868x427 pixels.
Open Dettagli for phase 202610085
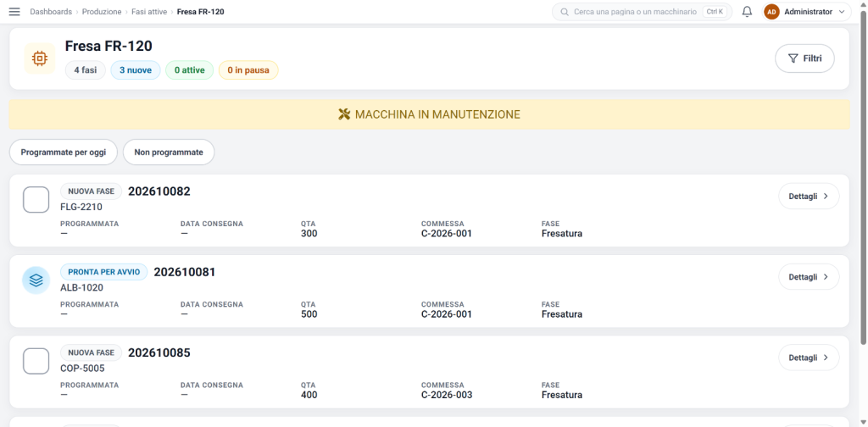[809, 358]
